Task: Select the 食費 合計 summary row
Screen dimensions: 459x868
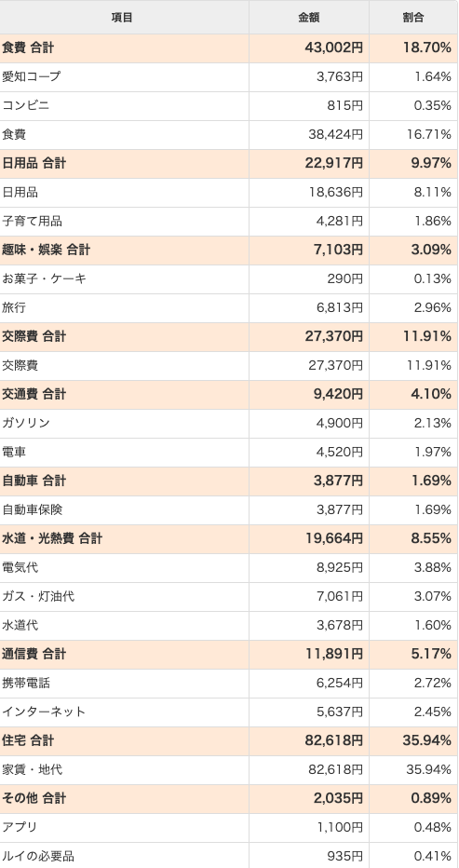Action: tap(229, 48)
